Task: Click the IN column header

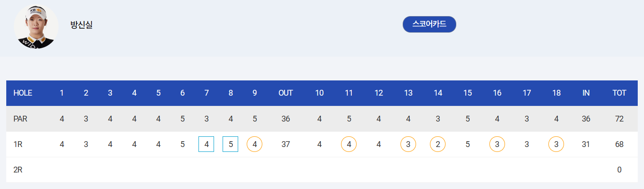Action: [586, 93]
